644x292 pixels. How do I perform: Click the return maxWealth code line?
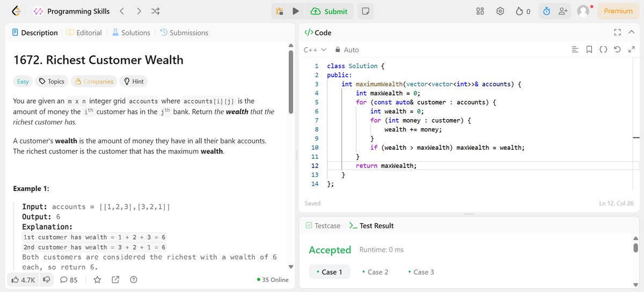[386, 166]
